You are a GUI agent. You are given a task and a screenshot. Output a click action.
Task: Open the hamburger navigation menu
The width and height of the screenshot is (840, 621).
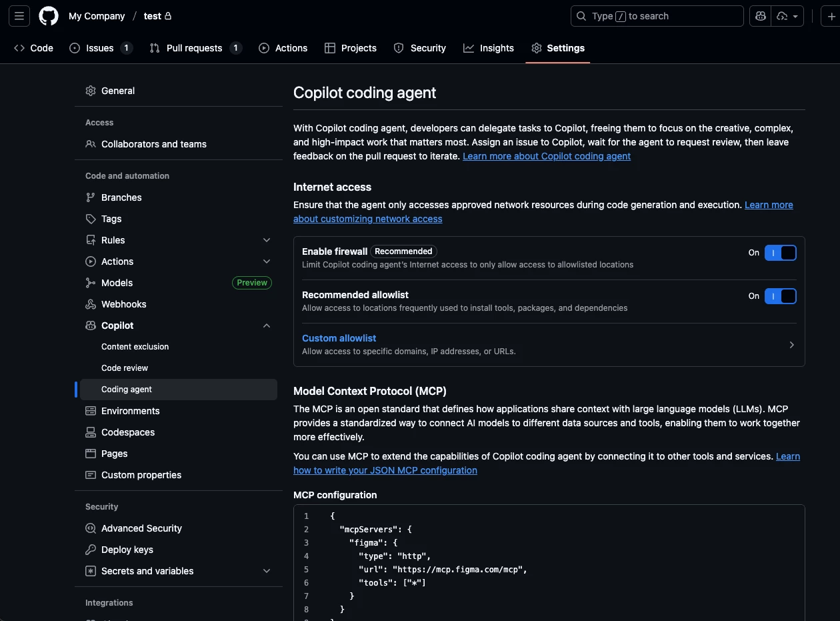tap(19, 16)
